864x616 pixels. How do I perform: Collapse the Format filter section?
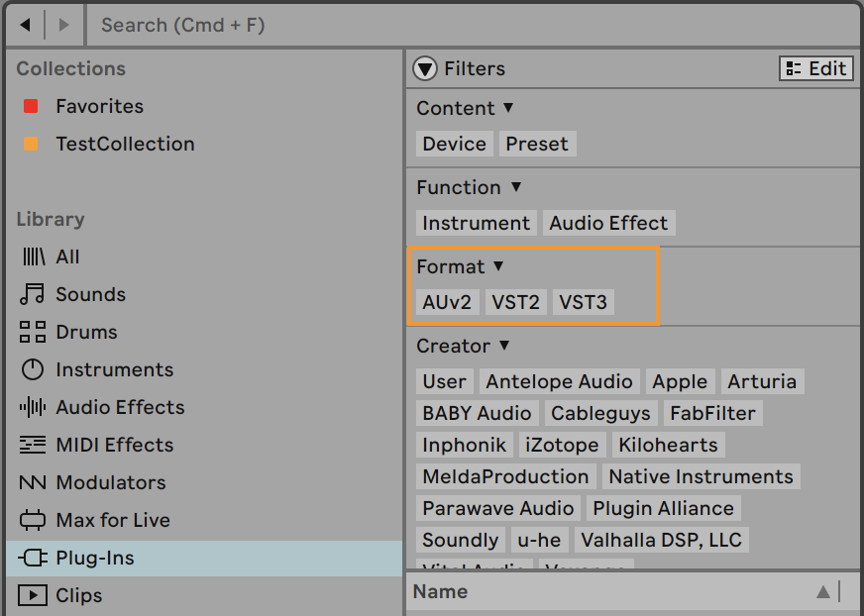pos(493,266)
